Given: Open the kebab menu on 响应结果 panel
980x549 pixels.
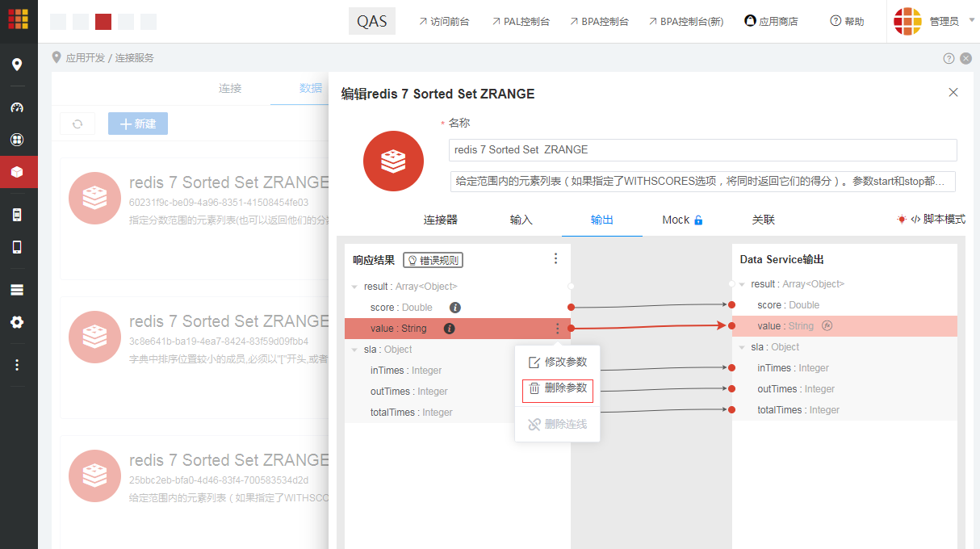Looking at the screenshot, I should [555, 258].
